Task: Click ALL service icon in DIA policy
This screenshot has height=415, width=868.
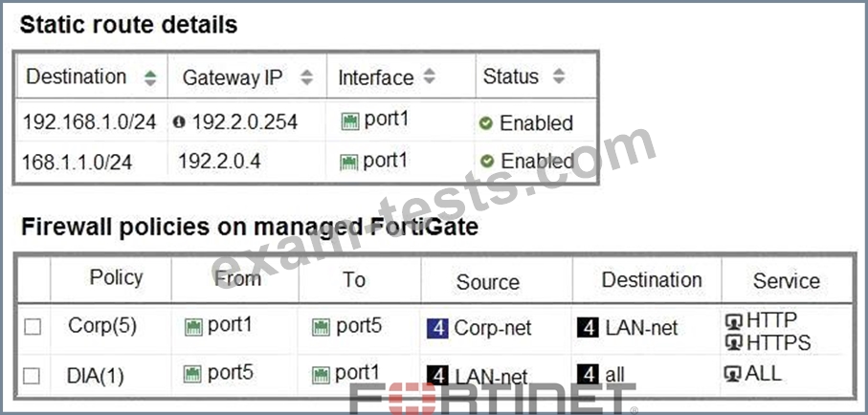Action: point(734,374)
